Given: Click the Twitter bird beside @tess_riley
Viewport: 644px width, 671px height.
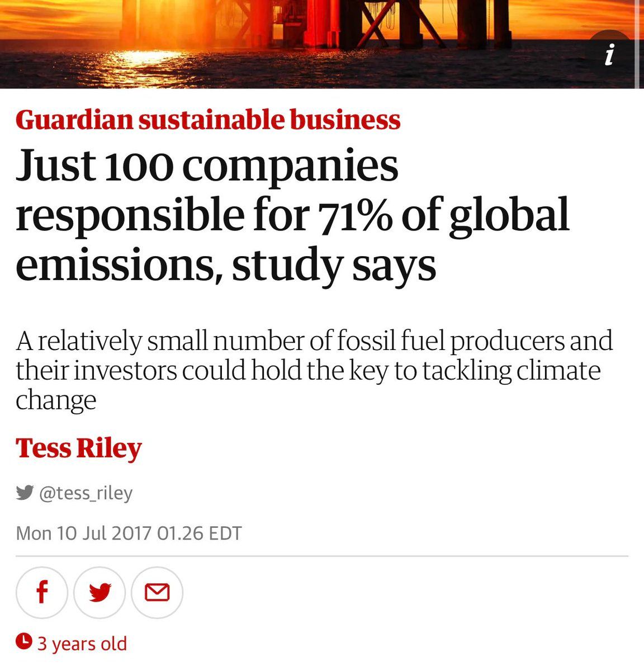Looking at the screenshot, I should tap(25, 493).
